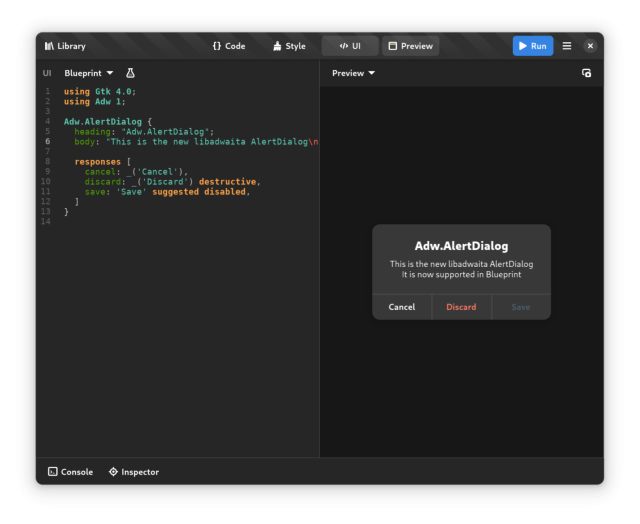Viewport: 640px width, 524px height.
Task: Click the Library books icon
Action: click(49, 46)
